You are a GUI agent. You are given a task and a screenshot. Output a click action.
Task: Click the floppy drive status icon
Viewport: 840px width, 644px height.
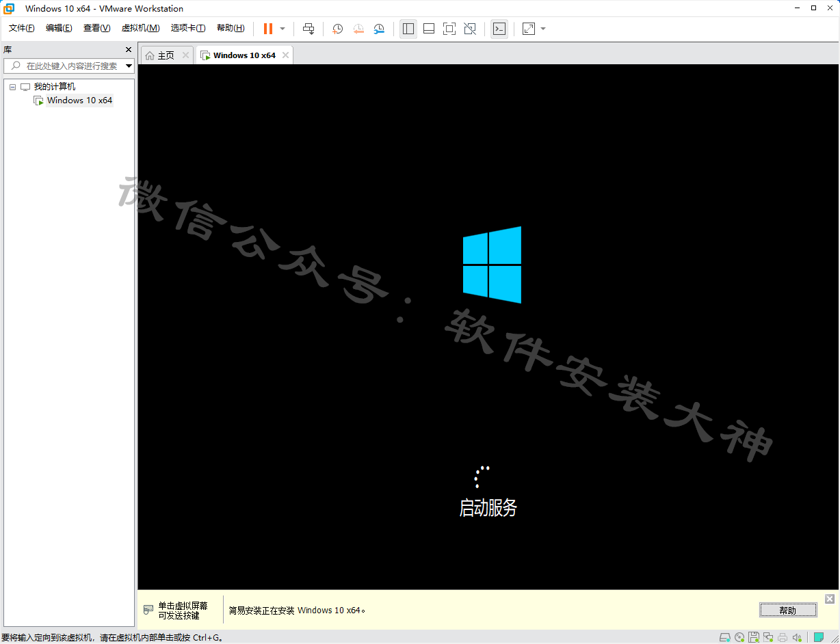coord(753,638)
